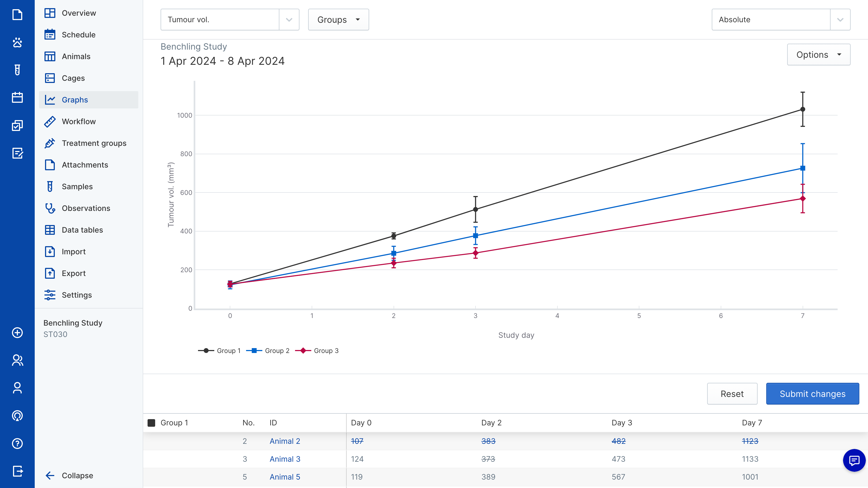
Task: Open the Tumour vol. metric dropdown
Action: point(230,20)
